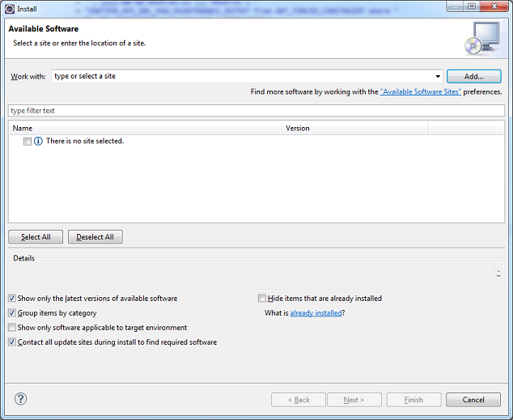Click the Version column header

(x=355, y=128)
